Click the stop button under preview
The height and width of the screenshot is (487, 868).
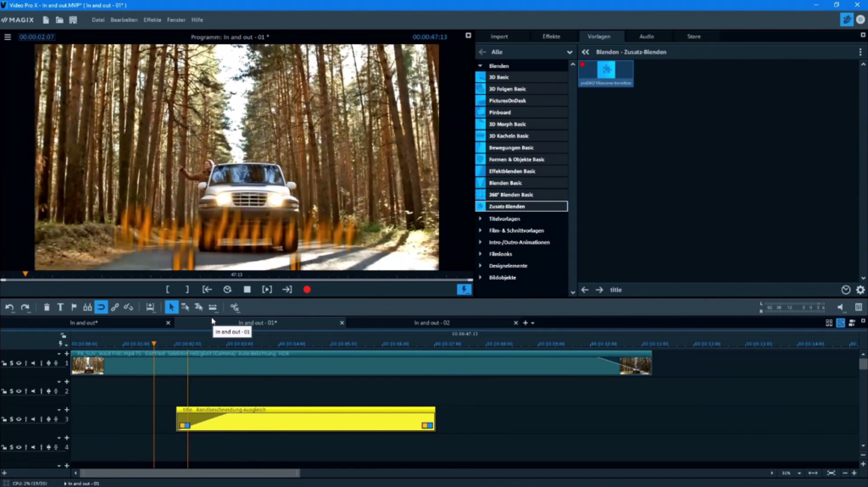[247, 290]
